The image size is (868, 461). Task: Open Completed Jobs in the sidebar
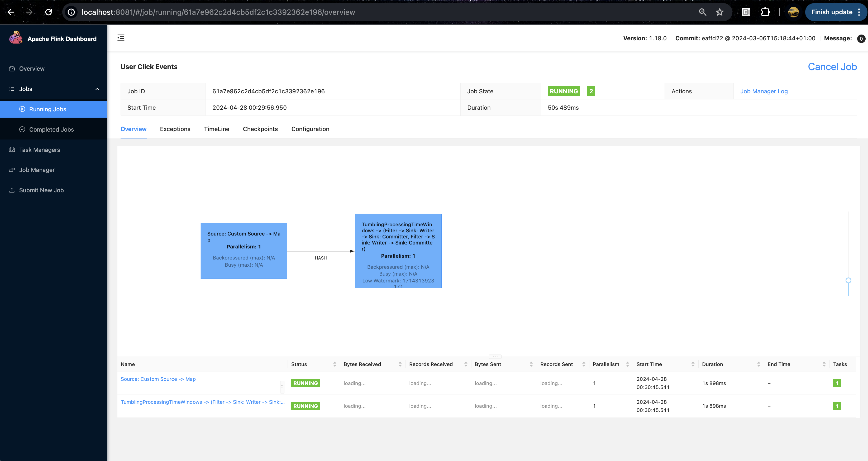[x=51, y=130]
